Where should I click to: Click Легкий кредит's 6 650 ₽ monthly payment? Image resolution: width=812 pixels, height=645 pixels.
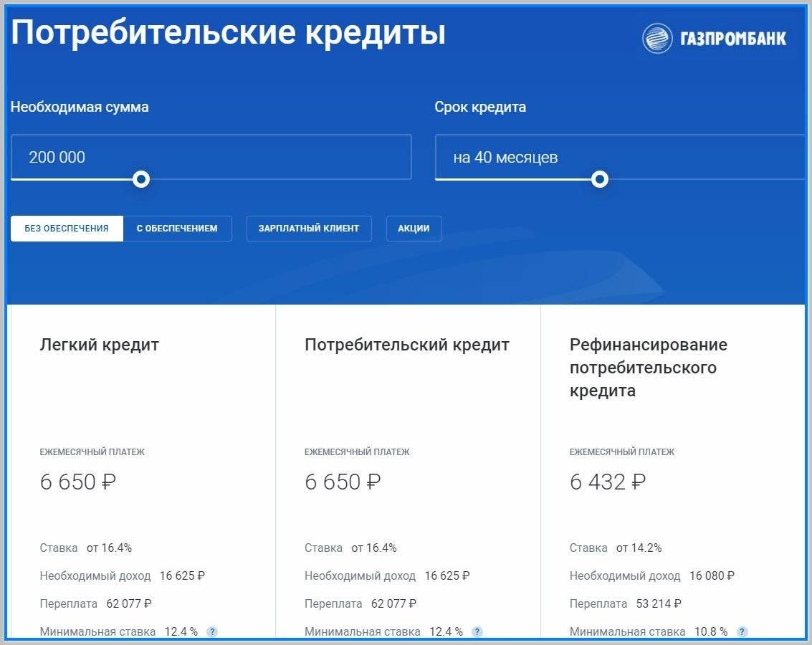point(77,482)
